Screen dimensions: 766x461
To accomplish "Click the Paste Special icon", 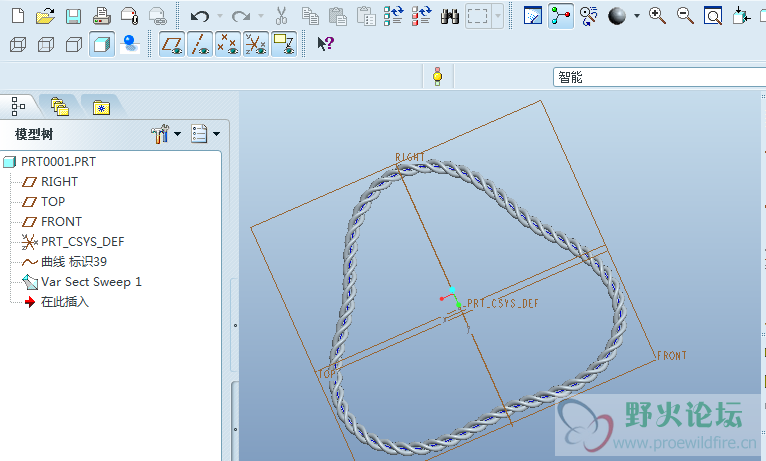I will click(x=366, y=16).
